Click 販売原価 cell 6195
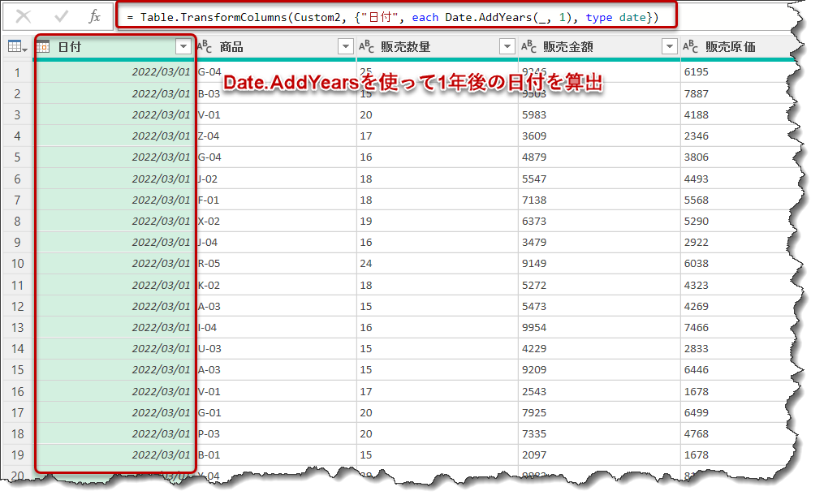Viewport: 824px width, 504px height. (738, 72)
